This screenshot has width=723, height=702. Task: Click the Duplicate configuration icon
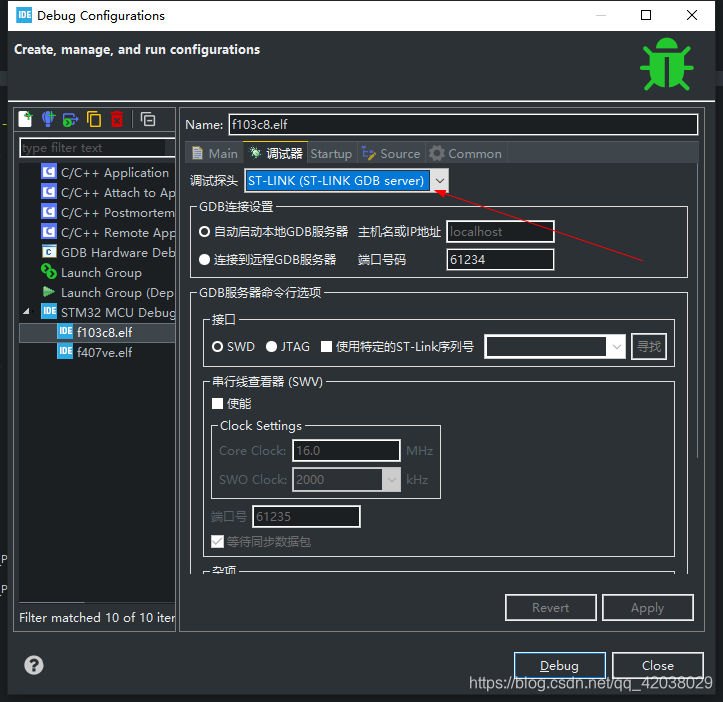point(94,119)
